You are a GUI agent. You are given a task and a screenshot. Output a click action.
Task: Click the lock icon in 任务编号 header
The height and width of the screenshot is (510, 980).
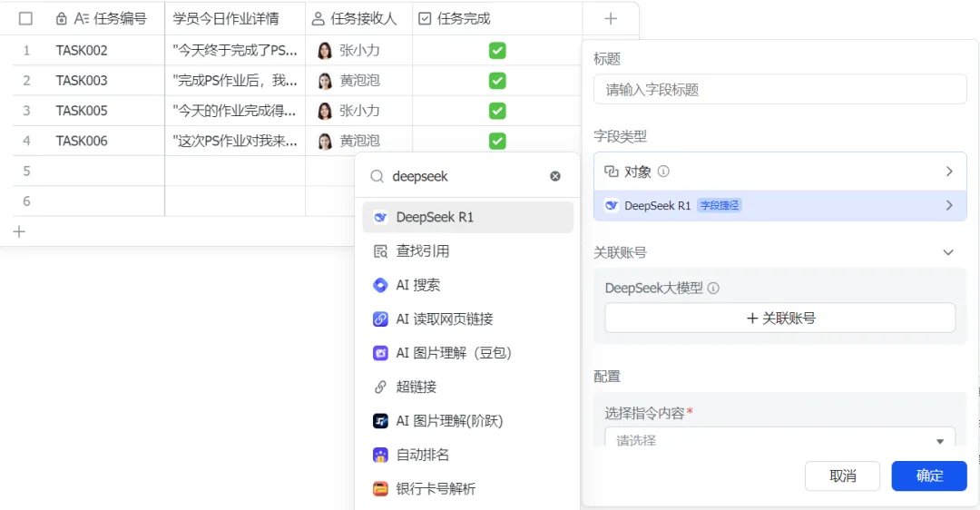(62, 19)
